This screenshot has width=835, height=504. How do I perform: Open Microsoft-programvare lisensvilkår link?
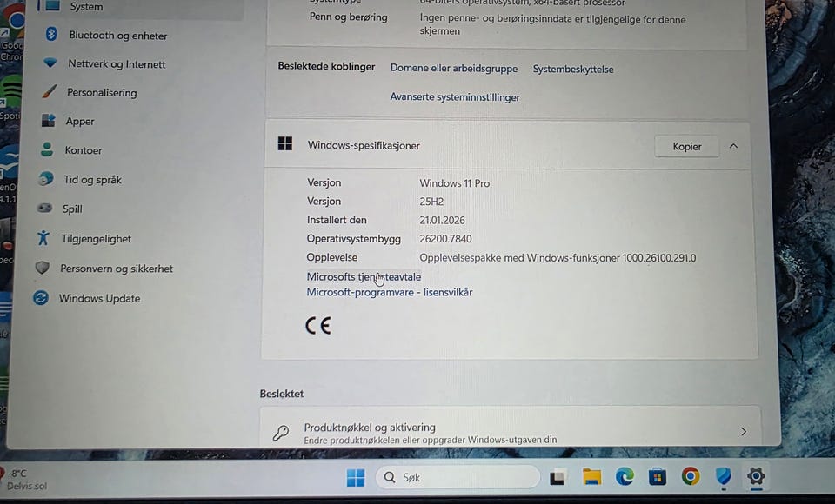(390, 292)
